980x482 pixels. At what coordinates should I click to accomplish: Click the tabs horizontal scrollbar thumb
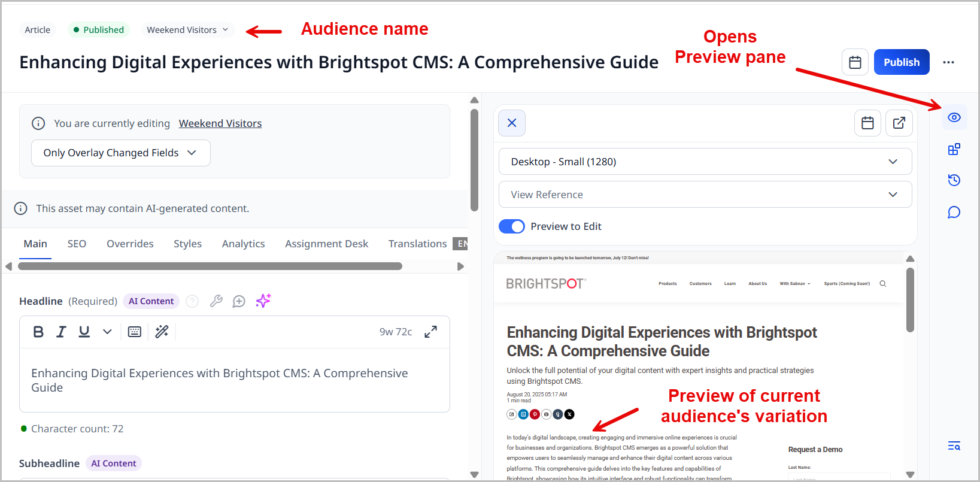[x=210, y=266]
